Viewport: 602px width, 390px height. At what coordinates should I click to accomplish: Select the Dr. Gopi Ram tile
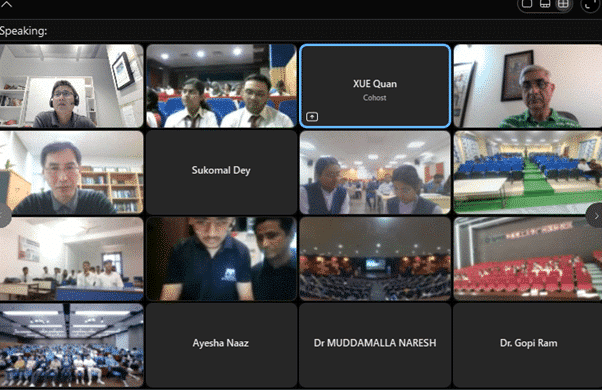click(x=528, y=345)
